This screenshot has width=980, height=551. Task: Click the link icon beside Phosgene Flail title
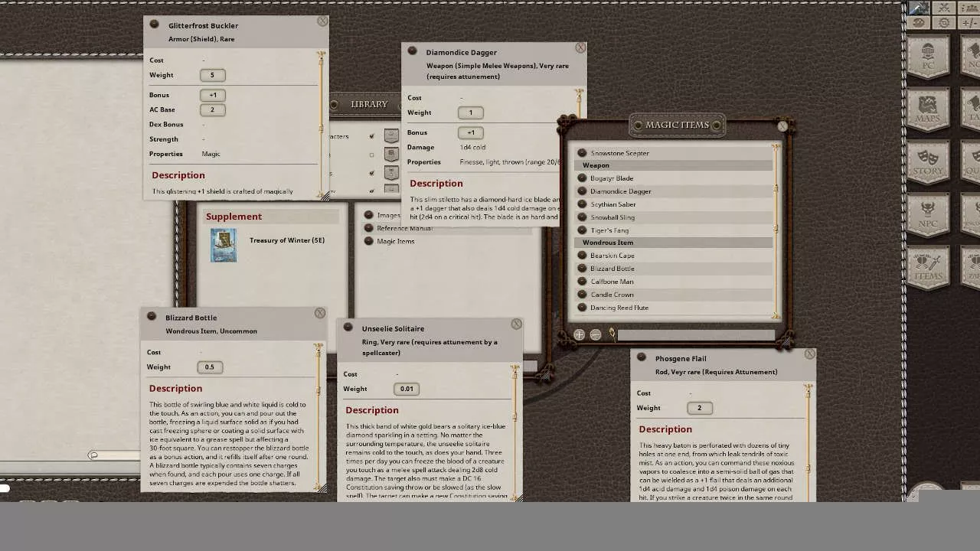pos(642,357)
